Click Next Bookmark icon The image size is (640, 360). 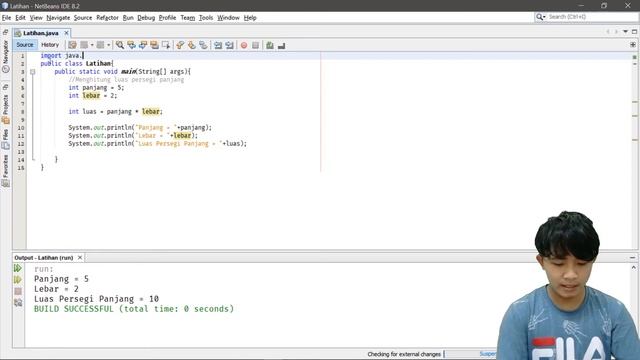click(191, 45)
